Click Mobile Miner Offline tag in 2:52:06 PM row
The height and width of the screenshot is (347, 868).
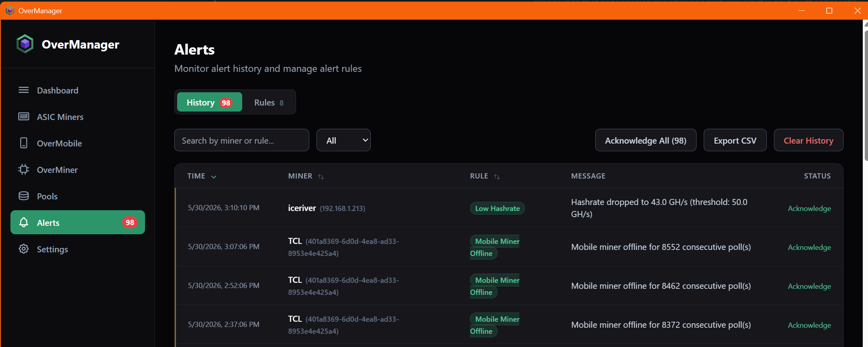[494, 286]
